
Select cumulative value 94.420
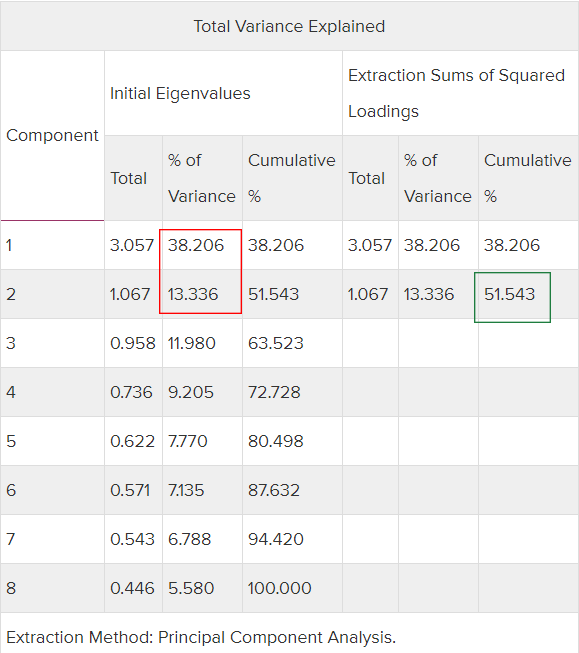276,539
